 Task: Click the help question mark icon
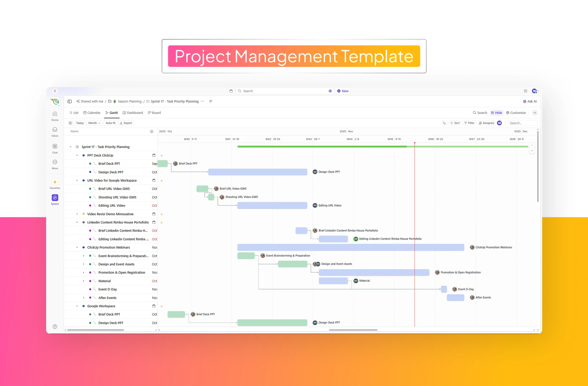click(55, 327)
